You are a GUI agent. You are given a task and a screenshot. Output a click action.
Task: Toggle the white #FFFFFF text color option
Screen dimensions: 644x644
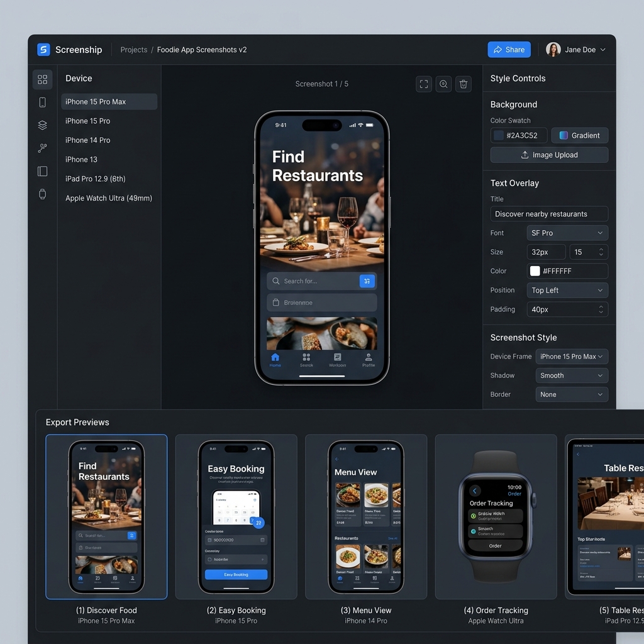pyautogui.click(x=567, y=271)
